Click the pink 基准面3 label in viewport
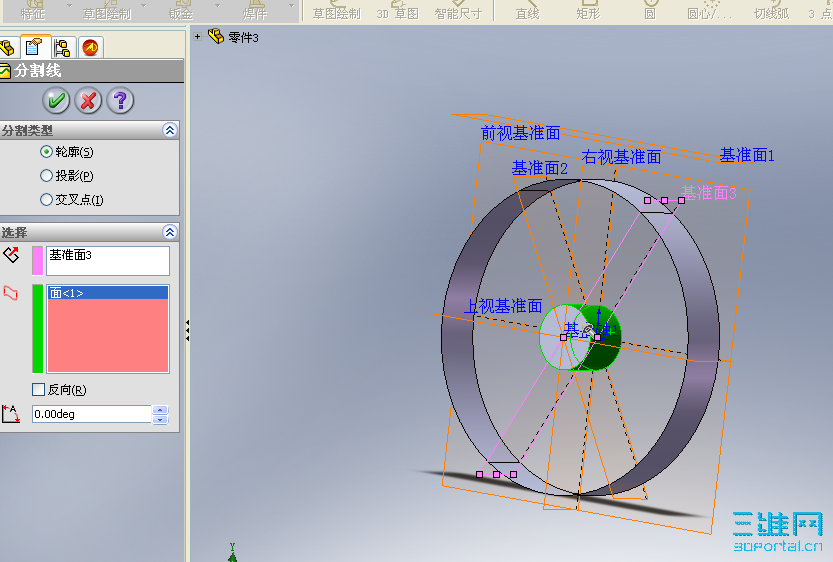The image size is (833, 562). point(709,192)
